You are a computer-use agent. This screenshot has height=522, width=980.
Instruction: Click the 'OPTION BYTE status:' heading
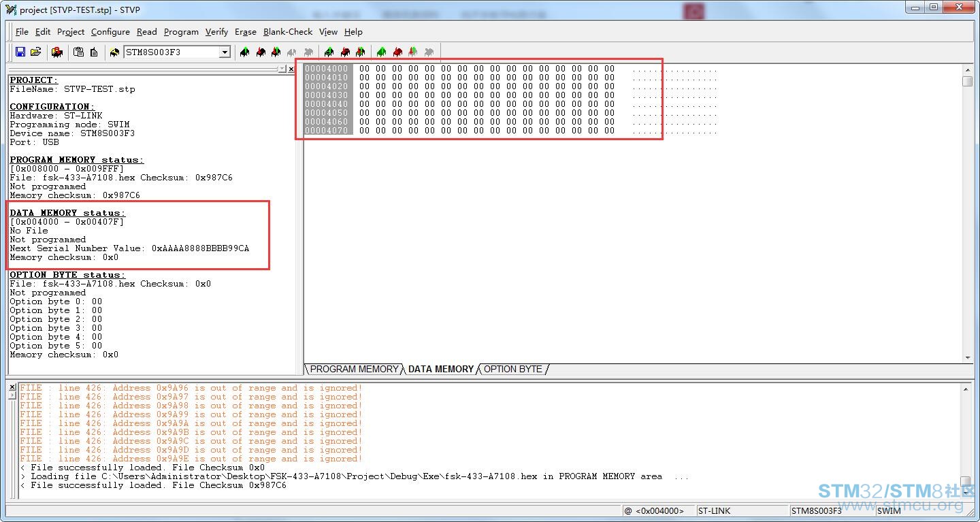[x=67, y=275]
